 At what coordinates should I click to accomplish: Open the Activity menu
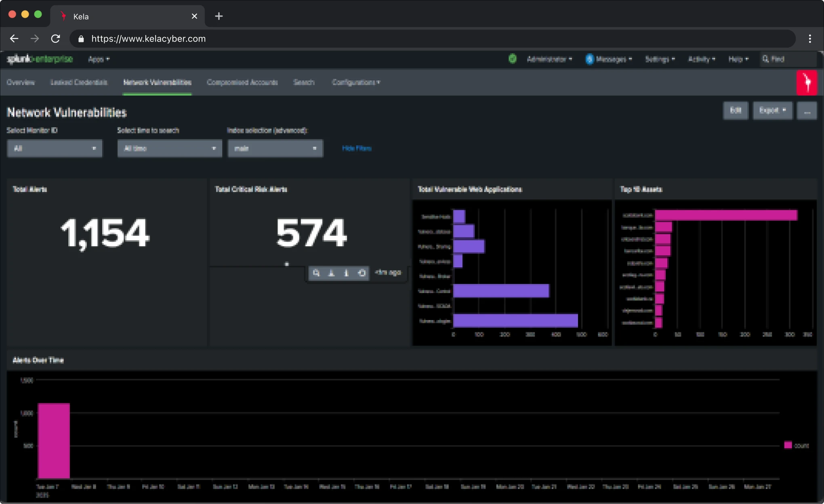pos(702,59)
